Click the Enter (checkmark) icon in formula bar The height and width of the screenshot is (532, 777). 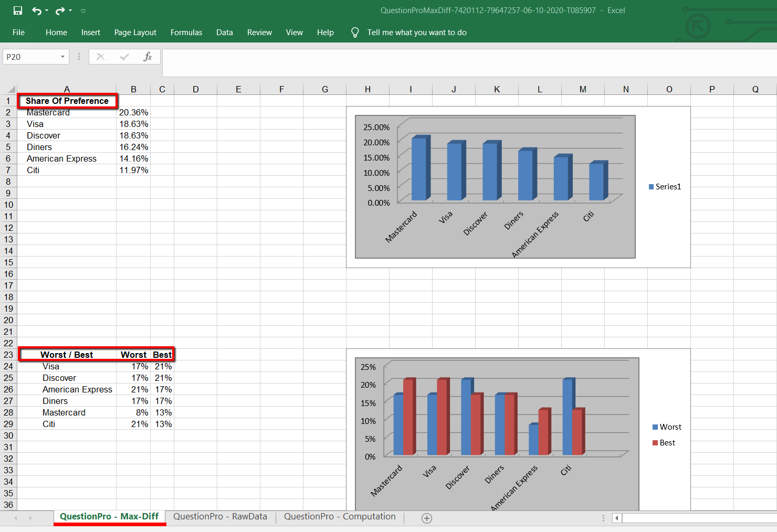(124, 57)
